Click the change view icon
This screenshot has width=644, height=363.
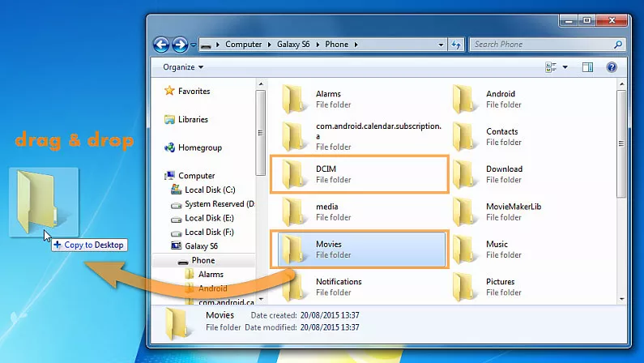pyautogui.click(x=552, y=67)
